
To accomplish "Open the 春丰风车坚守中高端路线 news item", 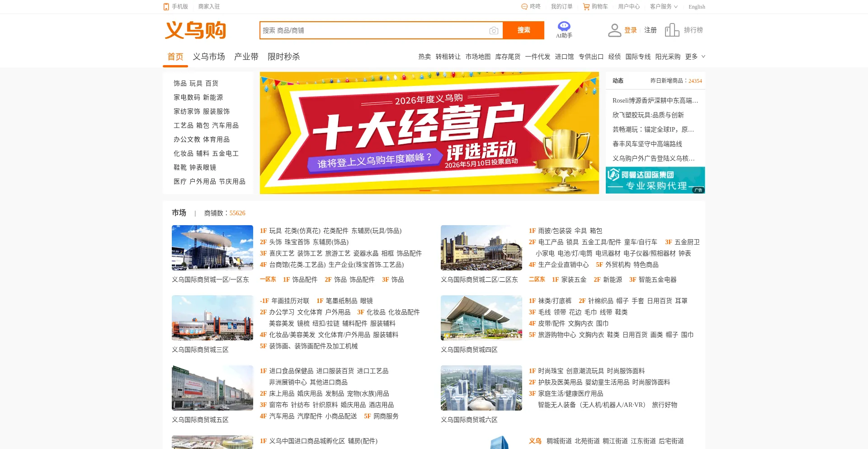I will (x=647, y=144).
